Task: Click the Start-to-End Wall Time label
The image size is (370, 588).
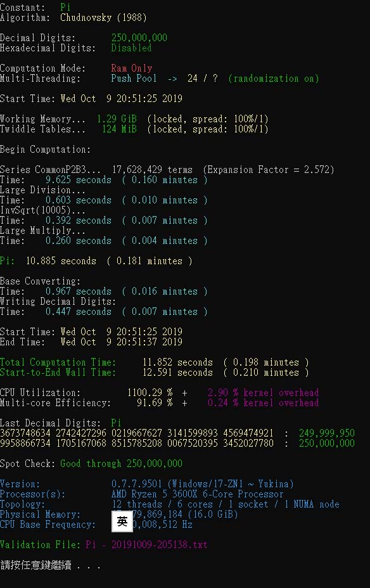Action: coord(58,373)
